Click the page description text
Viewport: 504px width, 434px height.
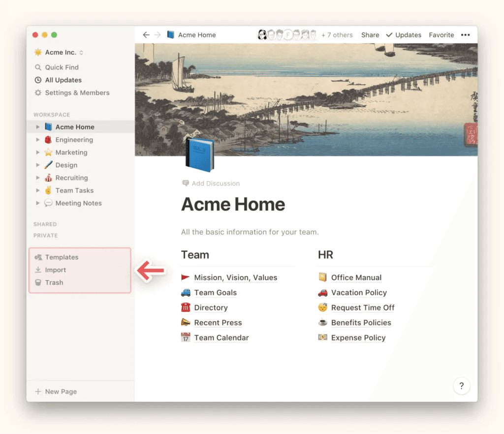(x=250, y=232)
